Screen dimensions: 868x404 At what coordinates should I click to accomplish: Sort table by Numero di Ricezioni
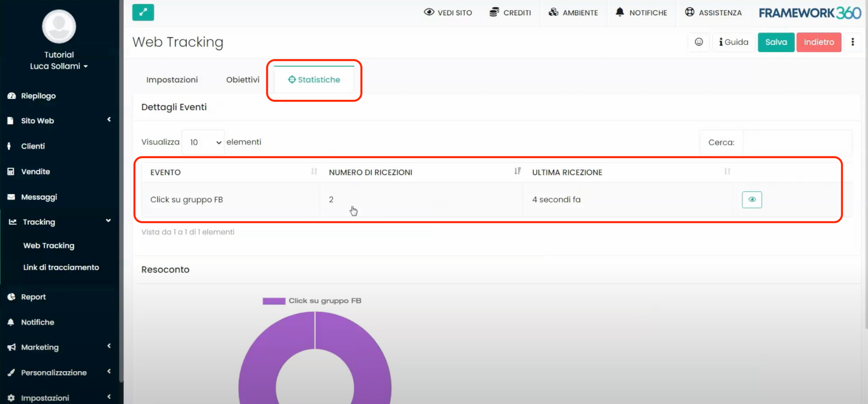pyautogui.click(x=517, y=172)
